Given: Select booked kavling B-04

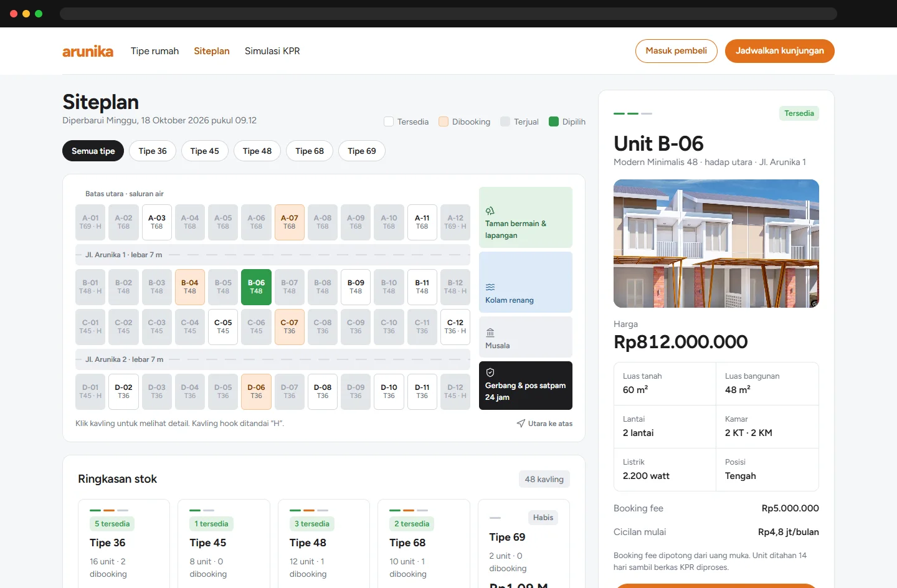Looking at the screenshot, I should point(190,287).
